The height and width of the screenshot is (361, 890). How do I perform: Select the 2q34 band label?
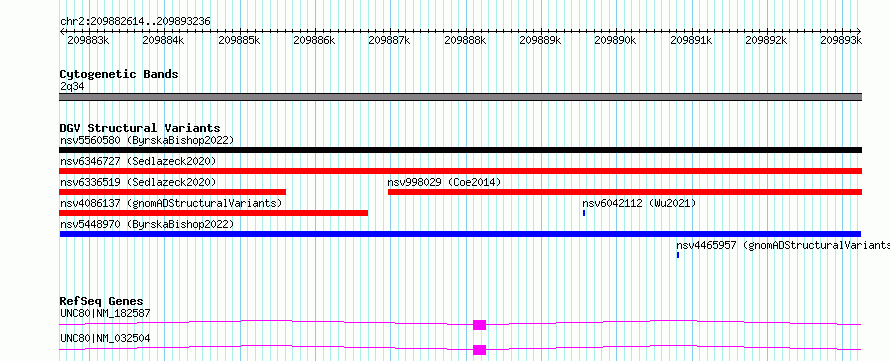click(x=72, y=86)
